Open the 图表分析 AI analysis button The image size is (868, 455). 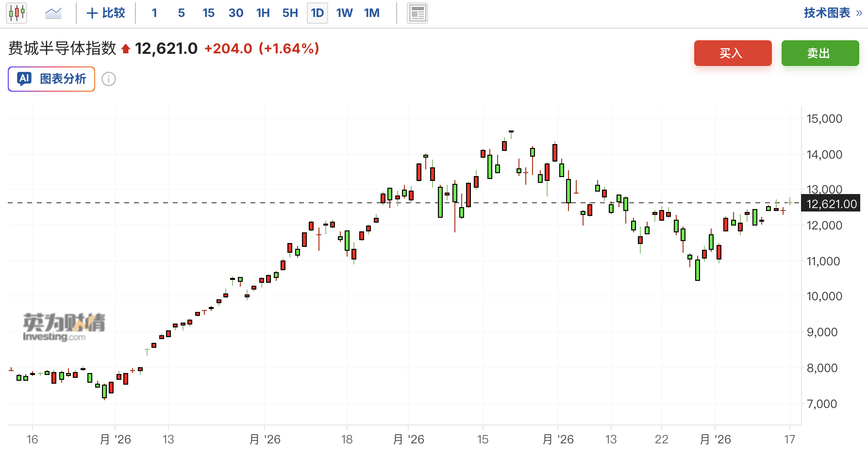coord(51,79)
